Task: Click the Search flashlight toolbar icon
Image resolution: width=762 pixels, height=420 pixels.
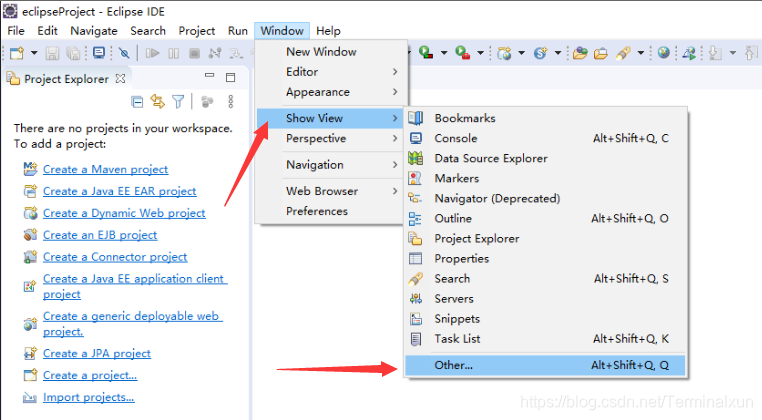Action: (623, 52)
